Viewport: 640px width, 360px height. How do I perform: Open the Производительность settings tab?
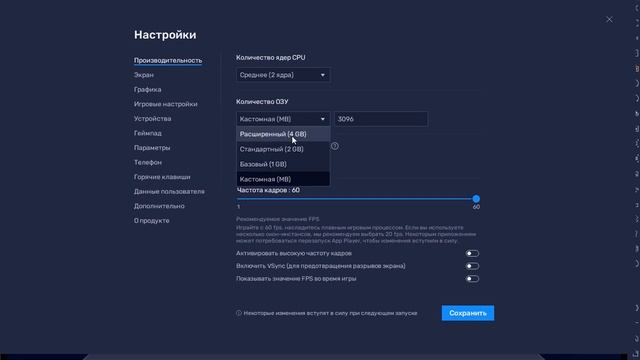pos(168,60)
